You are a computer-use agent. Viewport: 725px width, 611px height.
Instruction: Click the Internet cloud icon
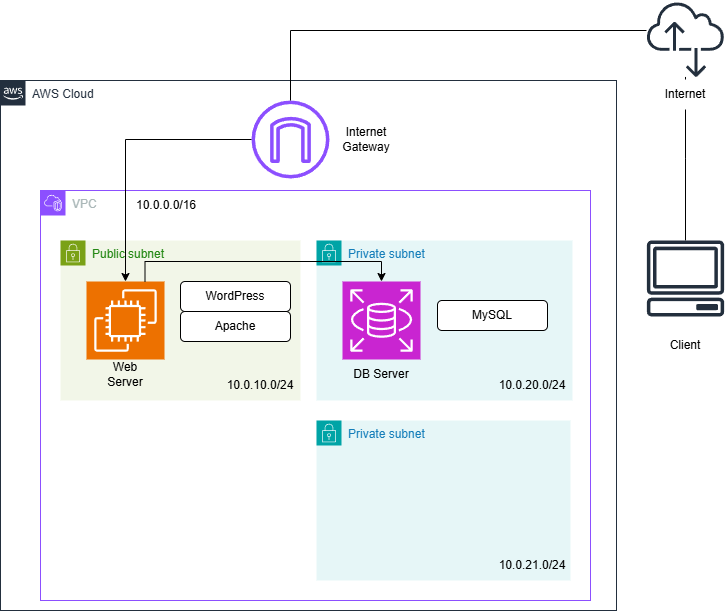[x=685, y=39]
